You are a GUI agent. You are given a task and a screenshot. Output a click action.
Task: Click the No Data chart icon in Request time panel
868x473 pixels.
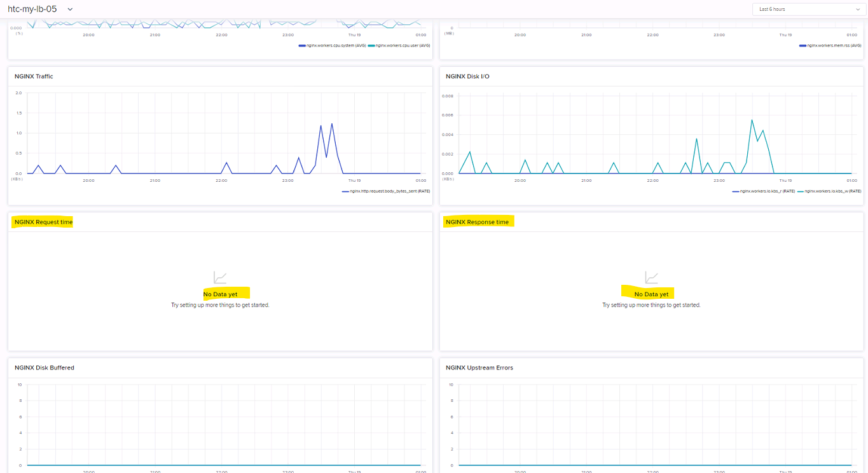point(219,277)
